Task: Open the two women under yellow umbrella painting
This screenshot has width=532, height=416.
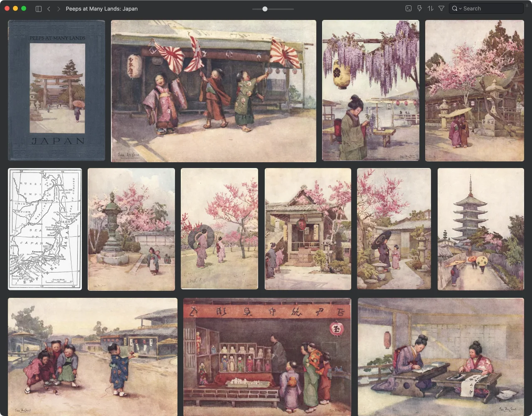Action: click(x=475, y=91)
